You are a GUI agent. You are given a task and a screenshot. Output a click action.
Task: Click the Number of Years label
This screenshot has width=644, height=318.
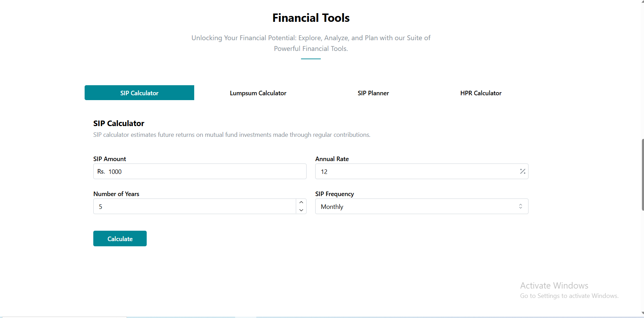[x=116, y=194]
